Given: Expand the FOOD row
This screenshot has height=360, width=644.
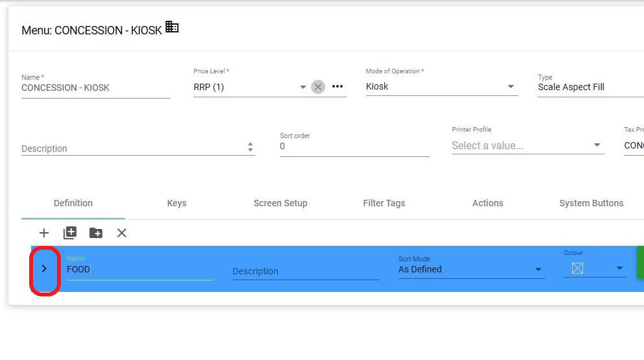Looking at the screenshot, I should click(x=44, y=269).
